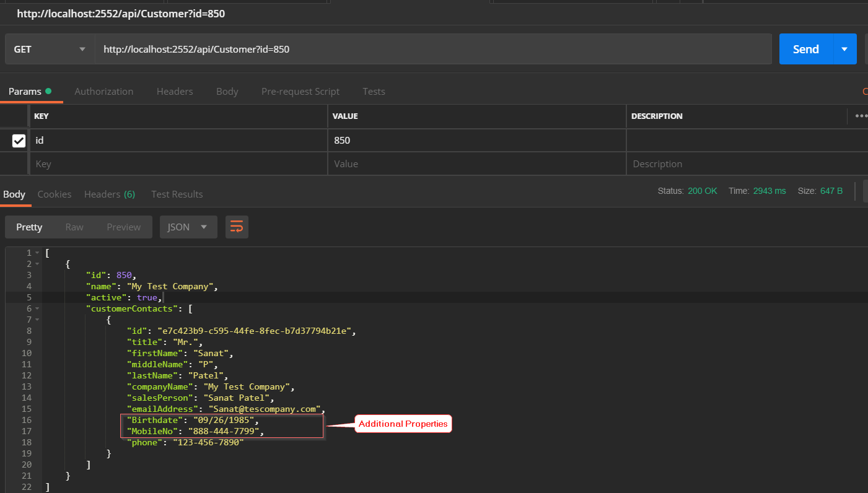868x493 pixels.
Task: Open the request in the URL tab
Action: [x=121, y=13]
